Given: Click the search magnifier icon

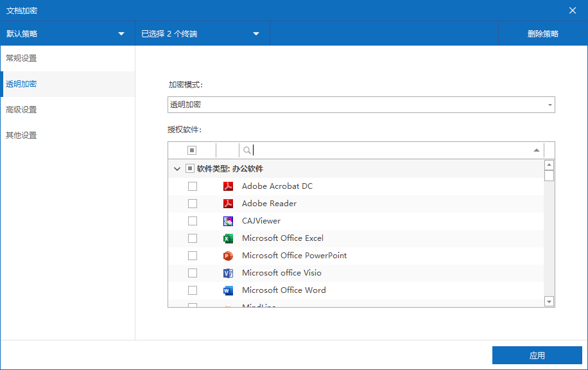Looking at the screenshot, I should coord(247,150).
